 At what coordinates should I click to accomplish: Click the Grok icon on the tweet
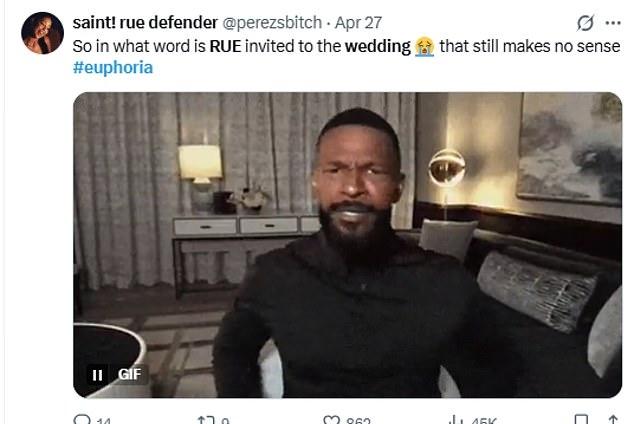pos(586,22)
